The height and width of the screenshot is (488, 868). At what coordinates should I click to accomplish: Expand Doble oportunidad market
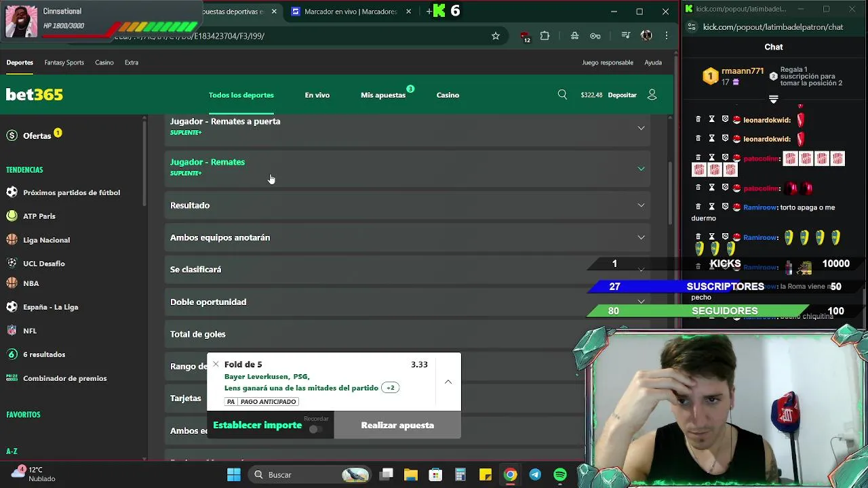408,302
